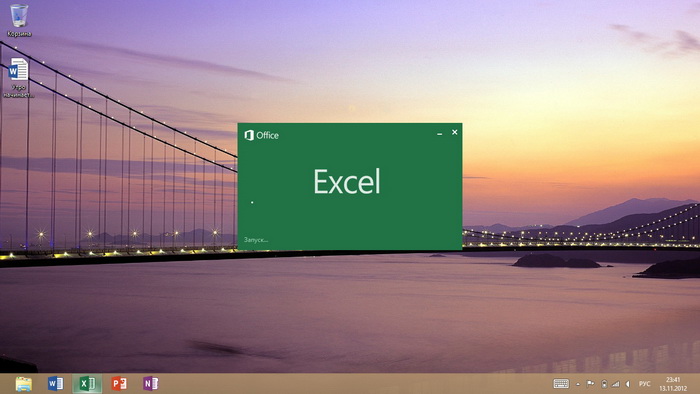Viewport: 700px width, 394px height.
Task: Click the Office logo on splash screen
Action: coord(262,135)
